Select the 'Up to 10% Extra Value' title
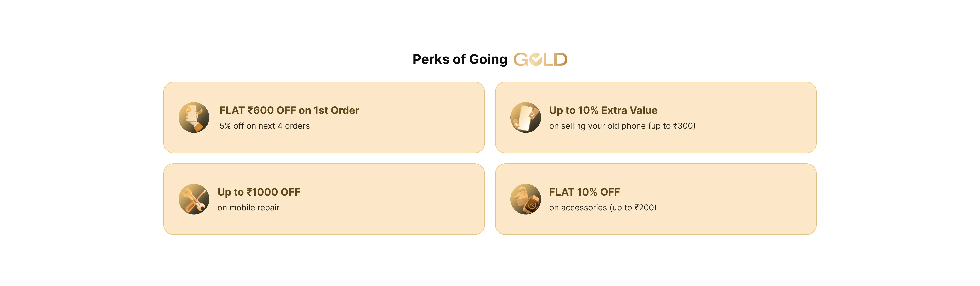The height and width of the screenshot is (286, 980). pos(603,110)
